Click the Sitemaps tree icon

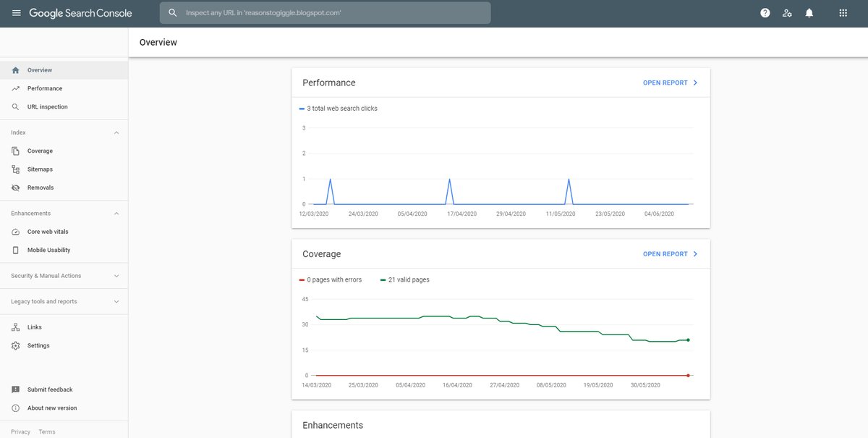tap(16, 169)
